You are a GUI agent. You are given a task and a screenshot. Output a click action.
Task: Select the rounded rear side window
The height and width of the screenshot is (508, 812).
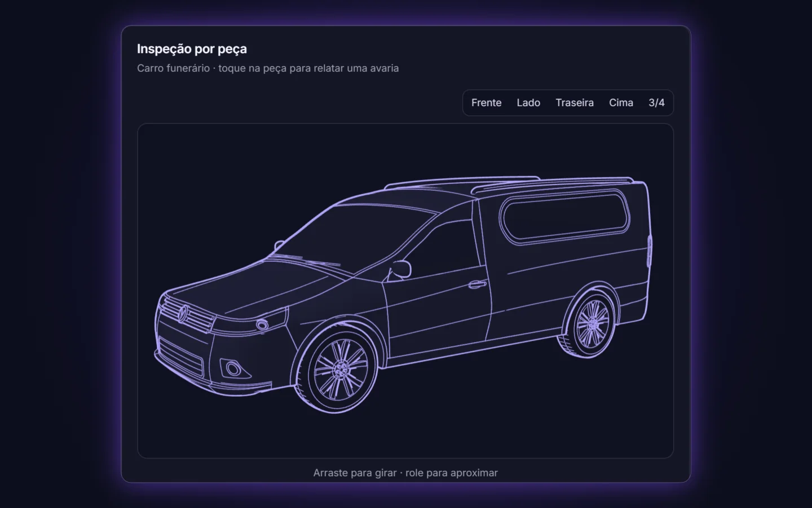pos(564,217)
